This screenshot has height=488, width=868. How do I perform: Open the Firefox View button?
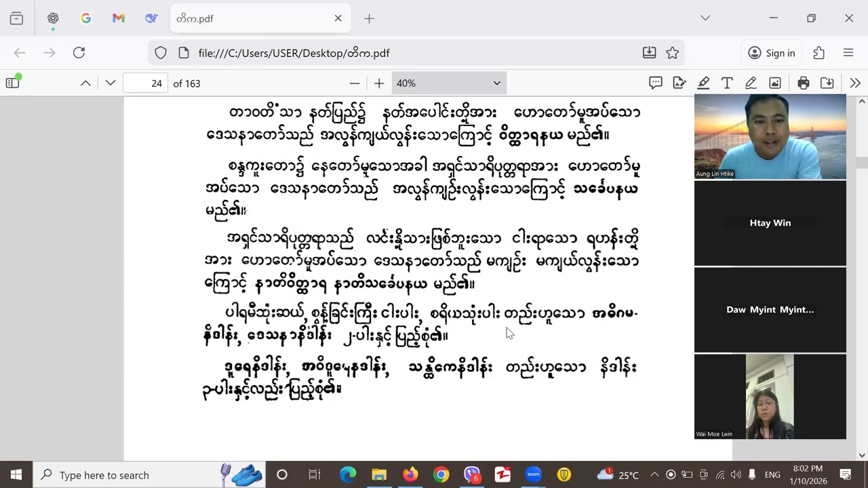point(17,18)
